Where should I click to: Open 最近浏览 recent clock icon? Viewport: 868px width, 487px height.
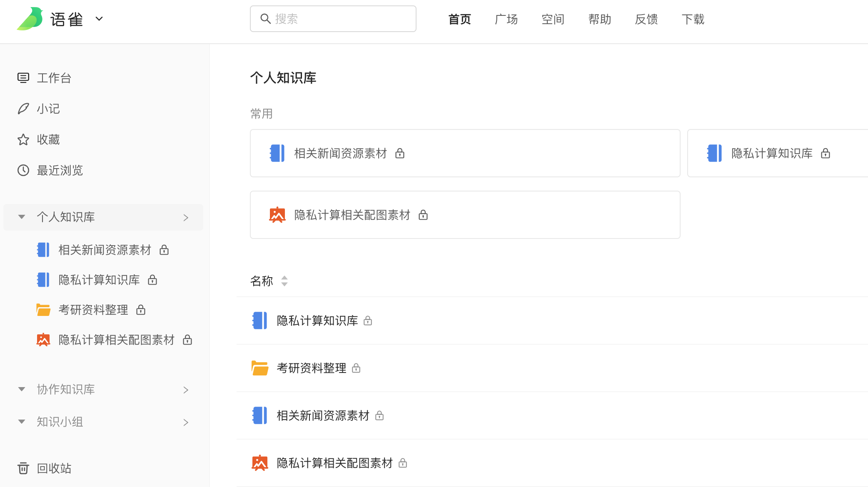click(x=23, y=170)
